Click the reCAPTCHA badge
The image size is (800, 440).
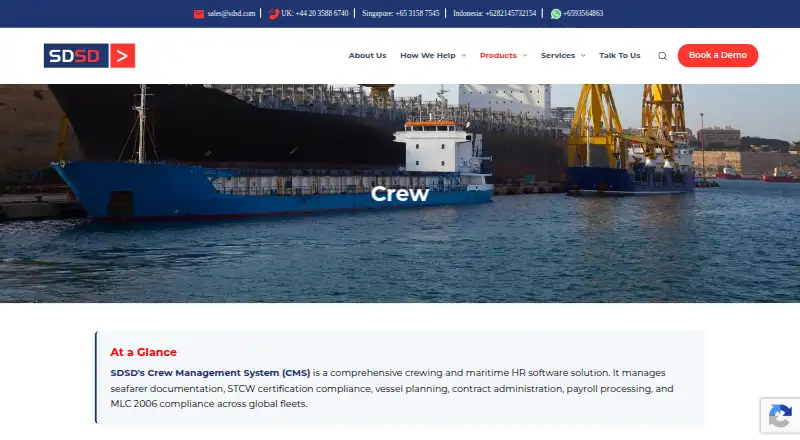tap(780, 416)
